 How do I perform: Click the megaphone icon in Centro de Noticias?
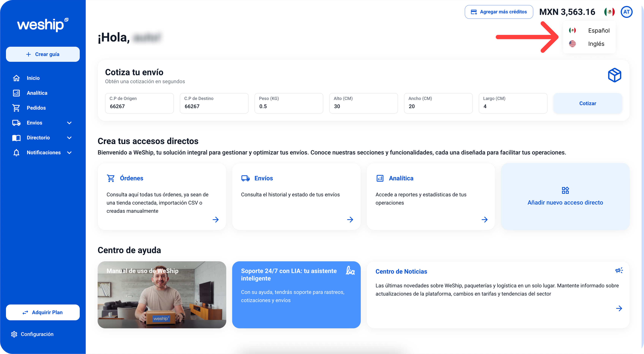click(x=619, y=270)
